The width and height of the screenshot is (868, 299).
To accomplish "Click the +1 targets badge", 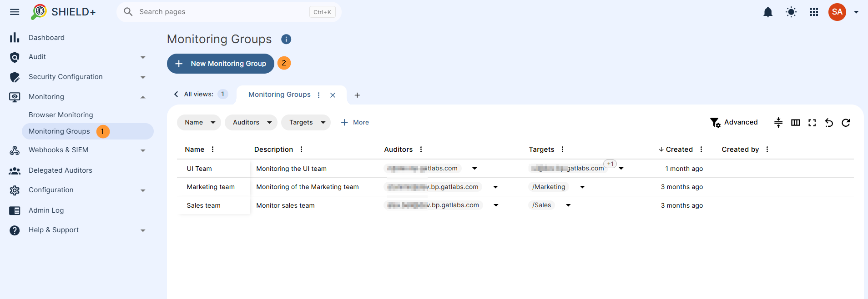I will [x=610, y=164].
